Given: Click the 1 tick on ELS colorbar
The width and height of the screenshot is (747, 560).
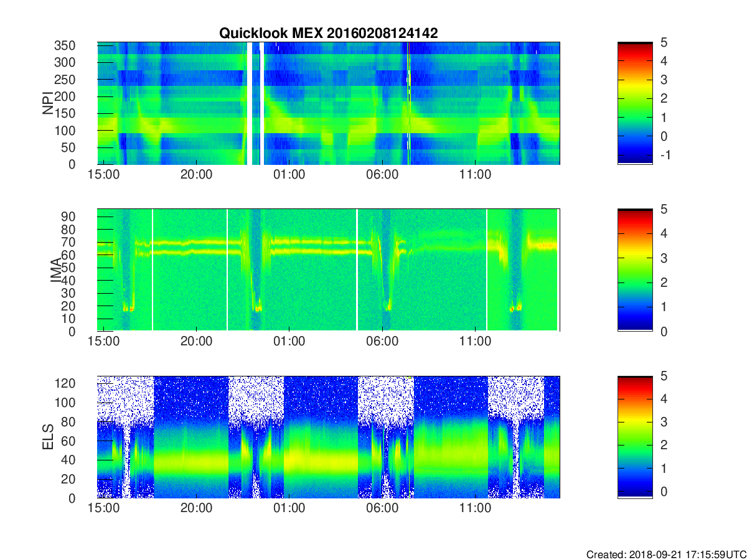Looking at the screenshot, I should (663, 469).
